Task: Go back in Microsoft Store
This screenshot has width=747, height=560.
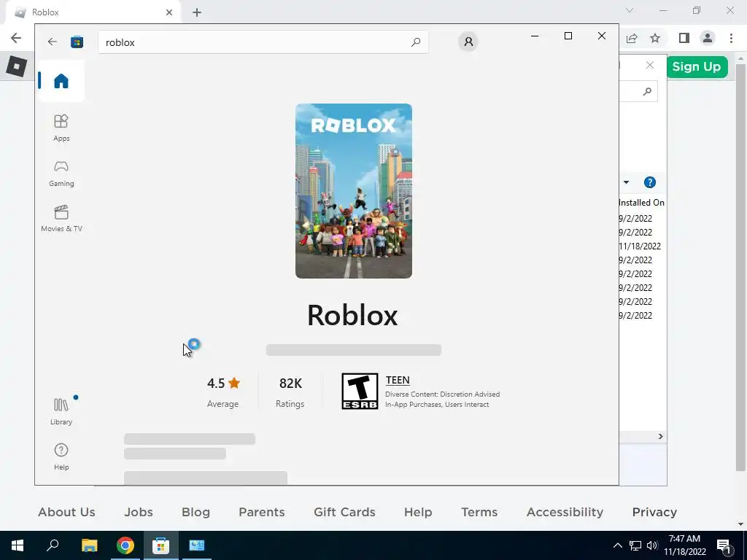Action: pyautogui.click(x=53, y=42)
